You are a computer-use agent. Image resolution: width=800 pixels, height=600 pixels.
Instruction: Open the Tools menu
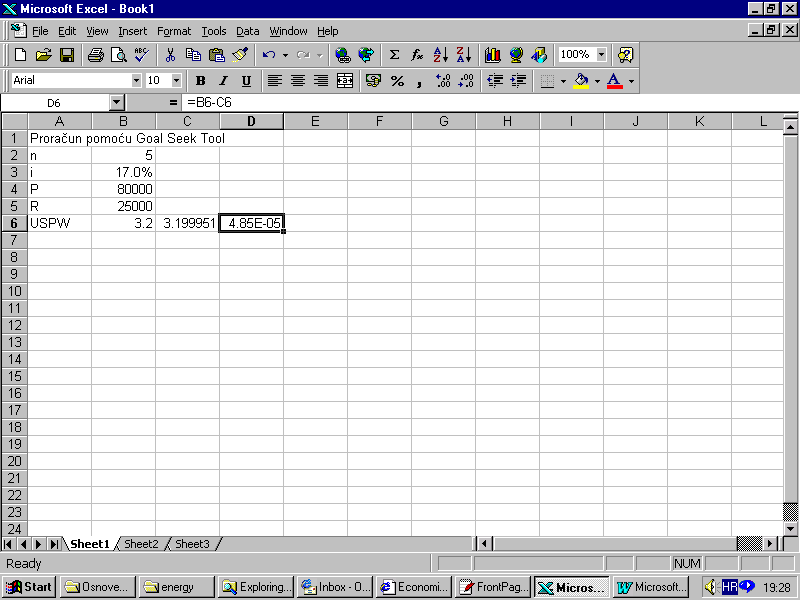click(x=213, y=31)
